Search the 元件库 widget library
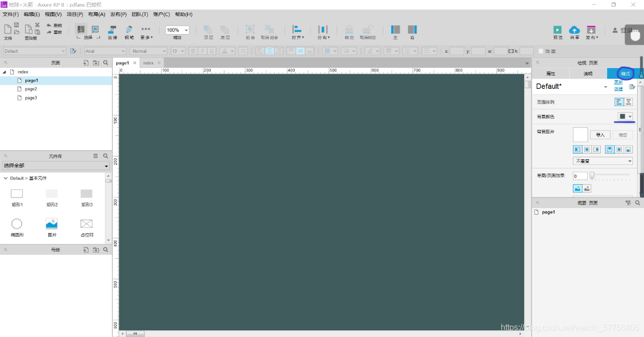Viewport: 644px width, 337px height. coord(106,156)
